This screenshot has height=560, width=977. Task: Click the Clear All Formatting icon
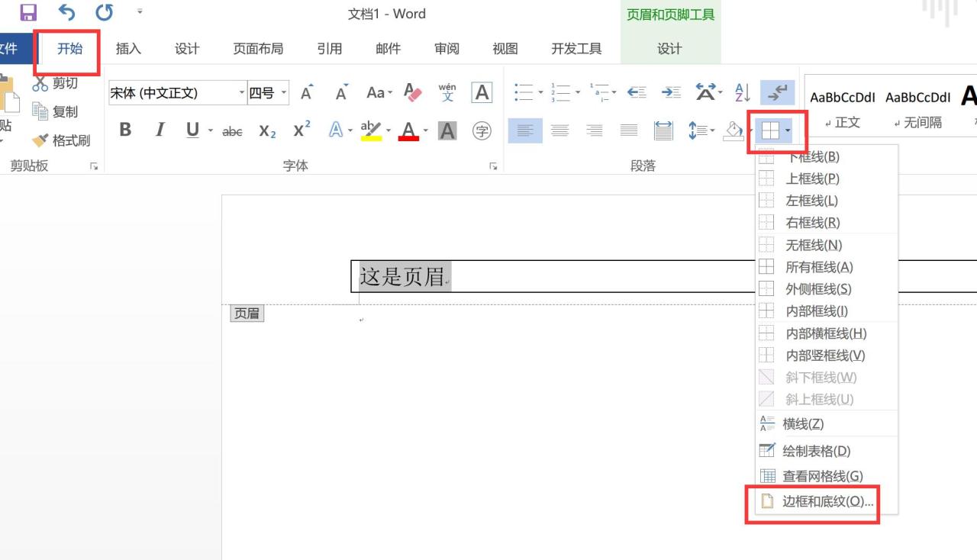point(412,92)
